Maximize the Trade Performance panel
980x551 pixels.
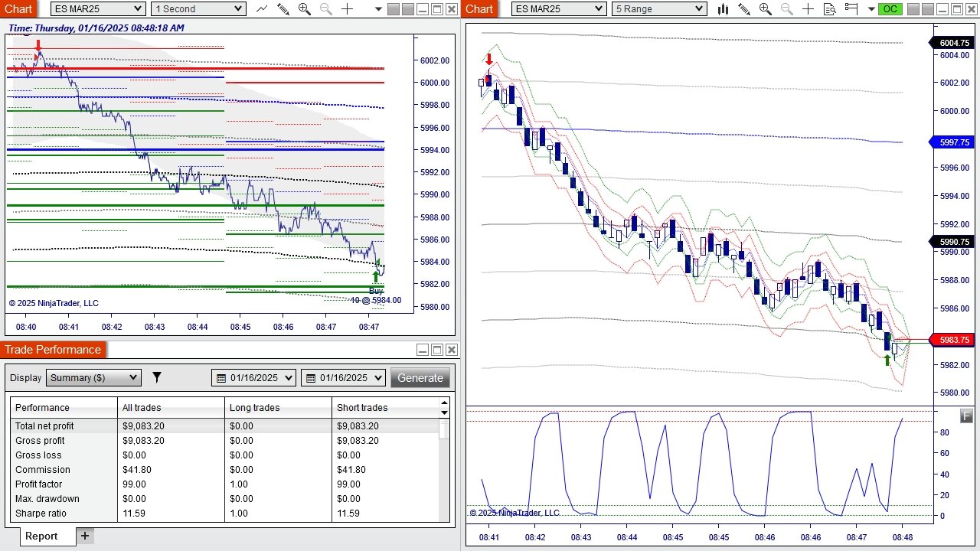(x=437, y=350)
